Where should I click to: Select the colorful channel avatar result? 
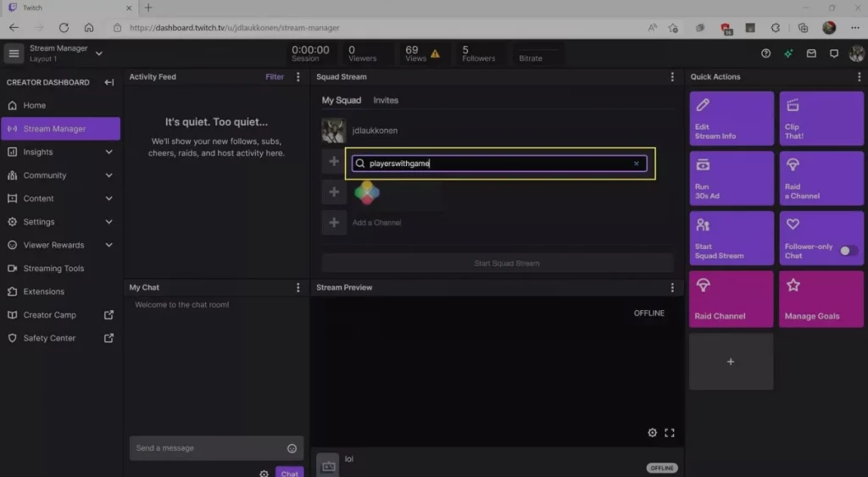click(x=367, y=192)
